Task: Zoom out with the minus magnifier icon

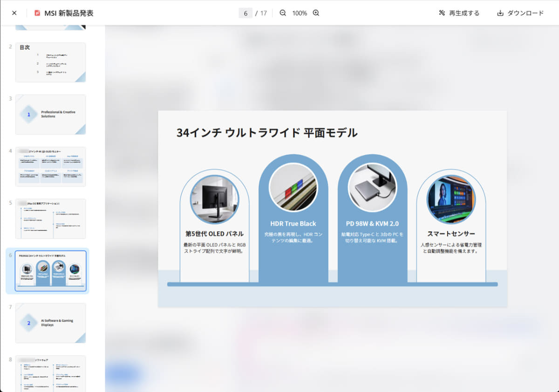Action: coord(283,13)
